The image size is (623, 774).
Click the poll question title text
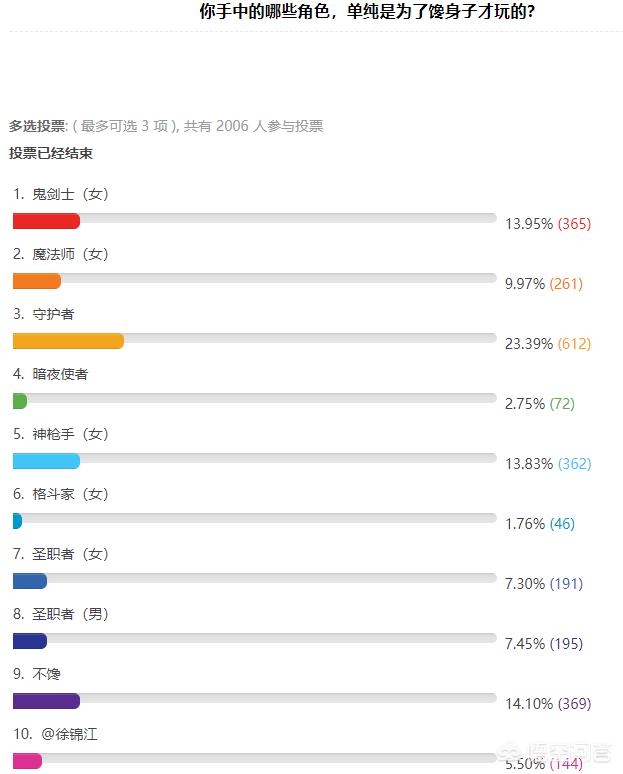(x=367, y=13)
